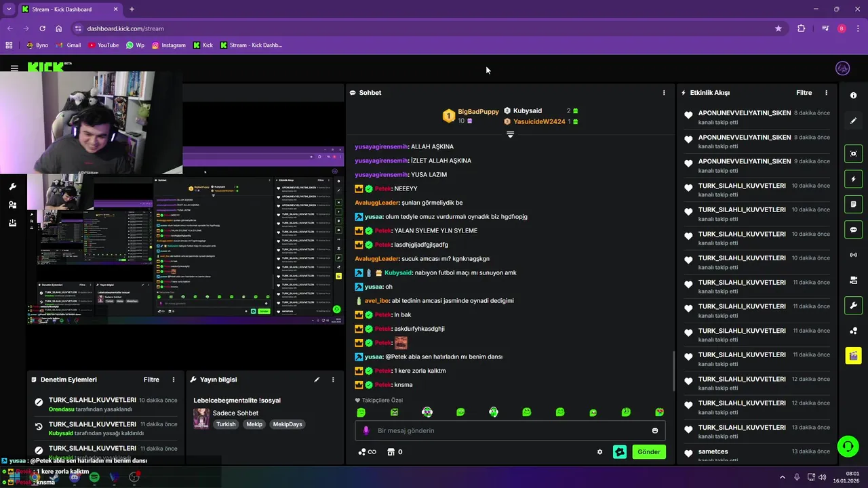Open the Sohbet panel three-dot menu
The height and width of the screenshot is (488, 868).
[x=664, y=93]
